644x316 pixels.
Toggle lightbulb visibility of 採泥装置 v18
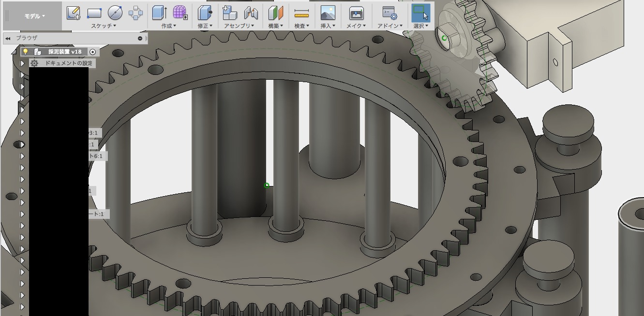click(26, 52)
